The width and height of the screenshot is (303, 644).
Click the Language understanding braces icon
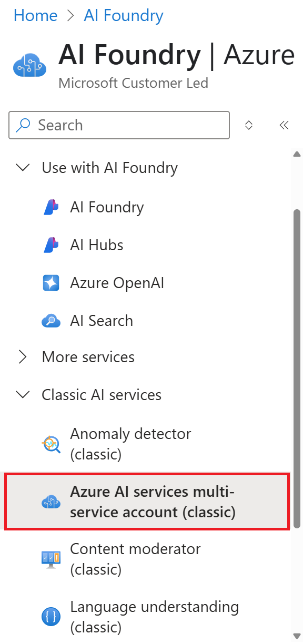click(x=51, y=616)
